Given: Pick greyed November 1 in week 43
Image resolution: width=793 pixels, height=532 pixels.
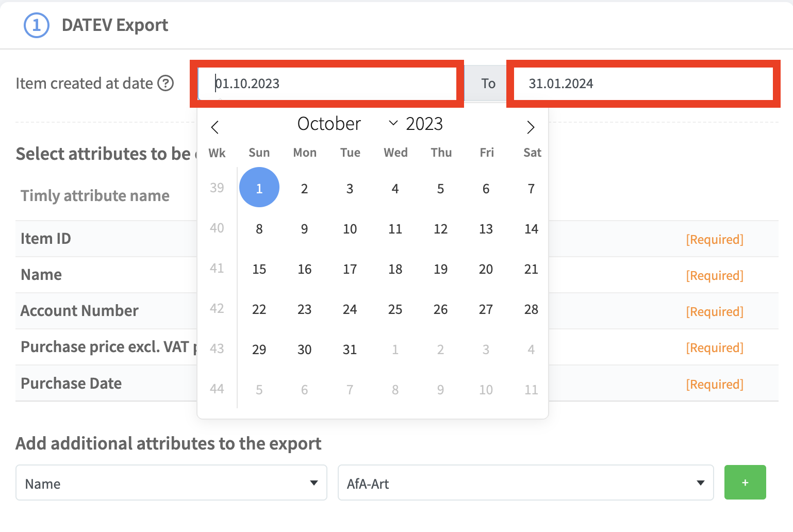Looking at the screenshot, I should (x=395, y=350).
